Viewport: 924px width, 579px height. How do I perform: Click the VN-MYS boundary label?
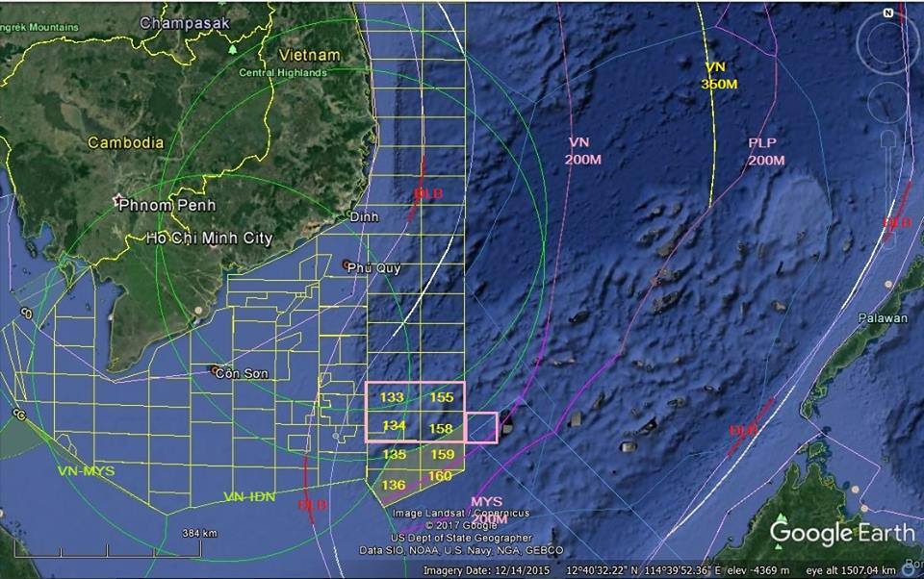(x=85, y=470)
